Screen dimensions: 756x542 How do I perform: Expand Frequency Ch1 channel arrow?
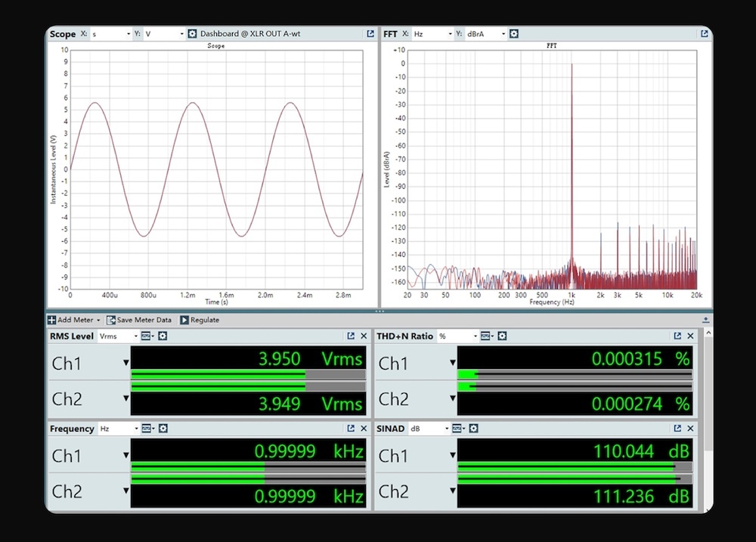tap(125, 455)
